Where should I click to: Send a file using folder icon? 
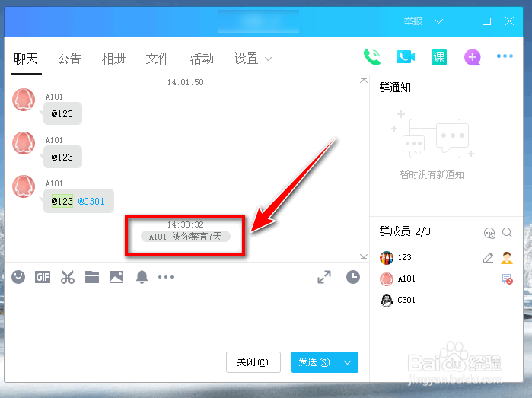[92, 277]
